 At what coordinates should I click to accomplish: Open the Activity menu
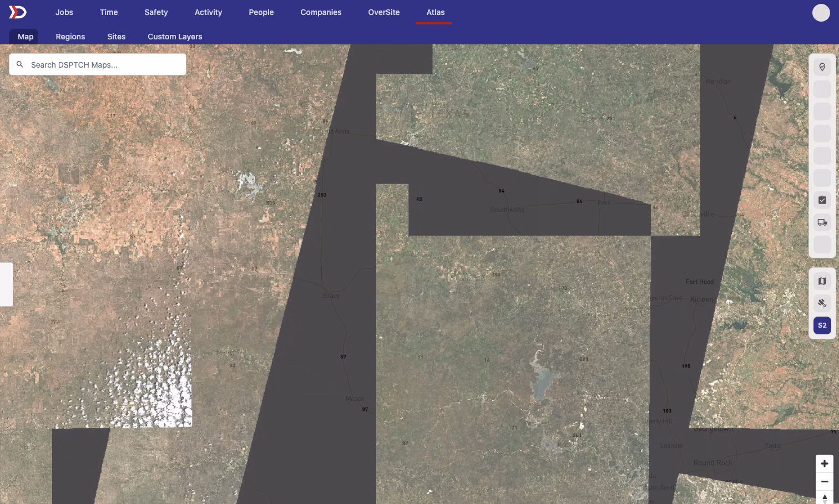click(x=208, y=12)
